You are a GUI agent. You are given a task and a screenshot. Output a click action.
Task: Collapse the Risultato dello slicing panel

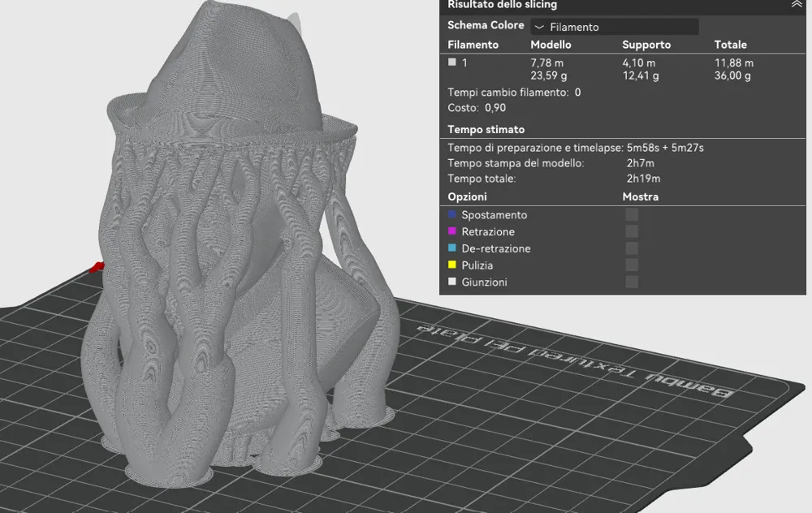(x=796, y=4)
